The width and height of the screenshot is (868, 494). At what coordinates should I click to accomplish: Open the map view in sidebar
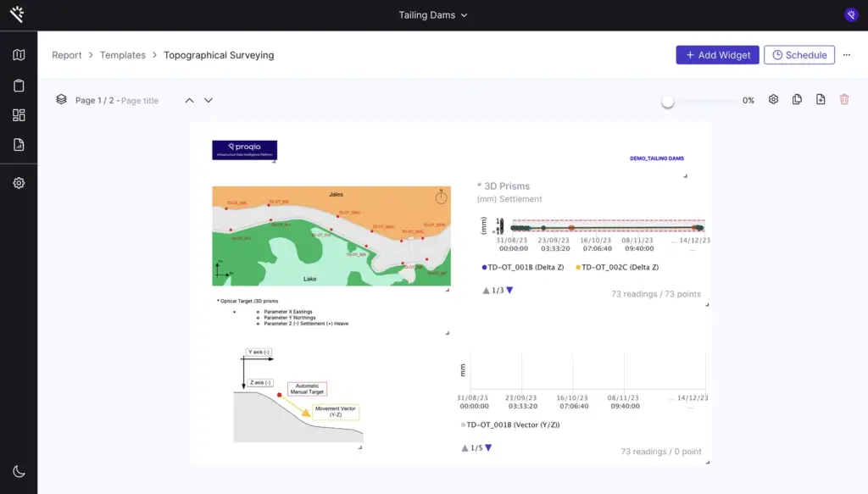point(19,55)
